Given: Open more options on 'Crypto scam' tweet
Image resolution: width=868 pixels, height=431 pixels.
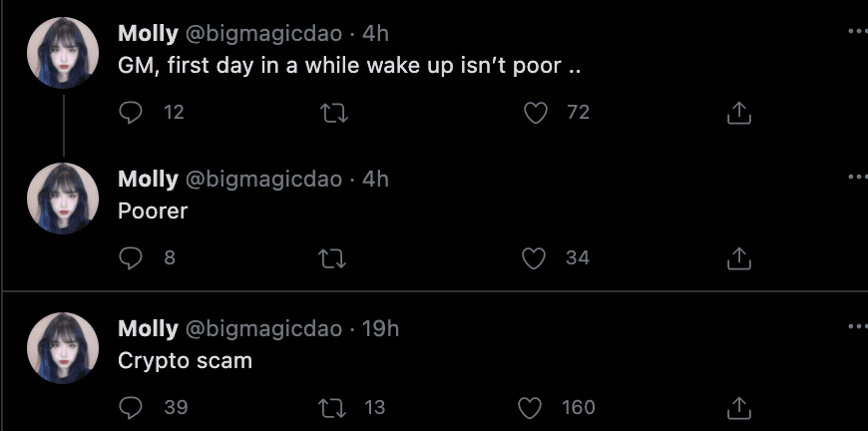Looking at the screenshot, I should coord(857,326).
